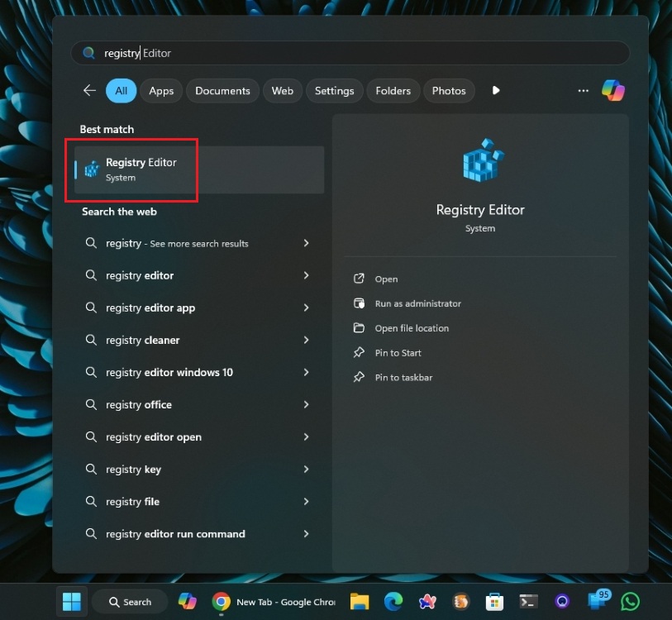Click the pin icon beside Pin to taskbar

click(x=359, y=377)
